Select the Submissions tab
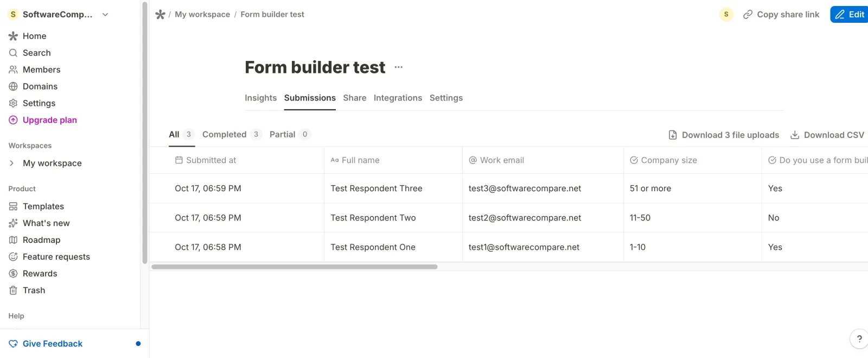The image size is (868, 358). coord(310,98)
